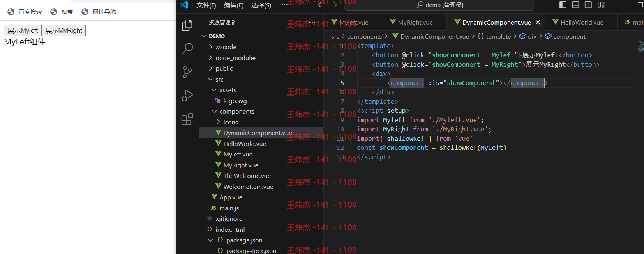Click the code line 'const showComponent = shallowRef(Myleft)'
This screenshot has width=644, height=254.
pos(432,147)
